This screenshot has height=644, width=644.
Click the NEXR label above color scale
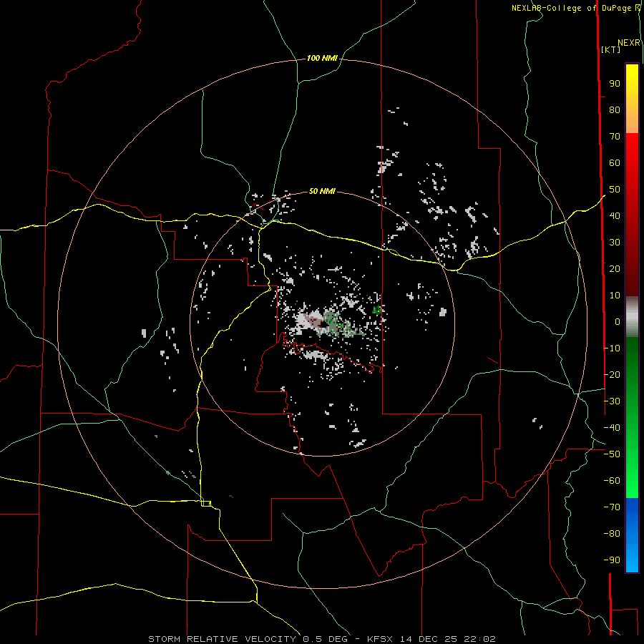click(x=629, y=43)
